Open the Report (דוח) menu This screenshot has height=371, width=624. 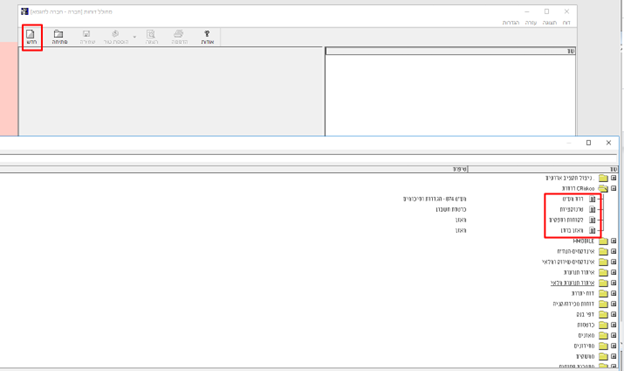pos(566,23)
